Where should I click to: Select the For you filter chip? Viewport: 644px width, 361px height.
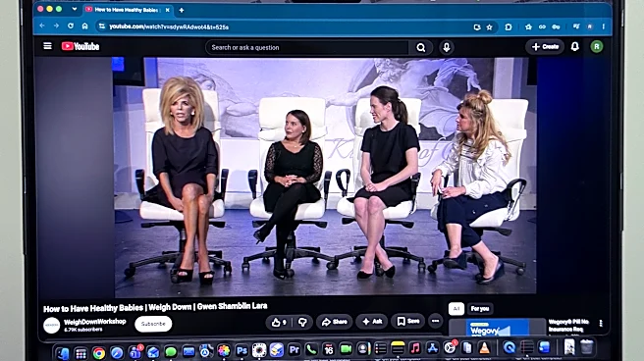pyautogui.click(x=480, y=309)
